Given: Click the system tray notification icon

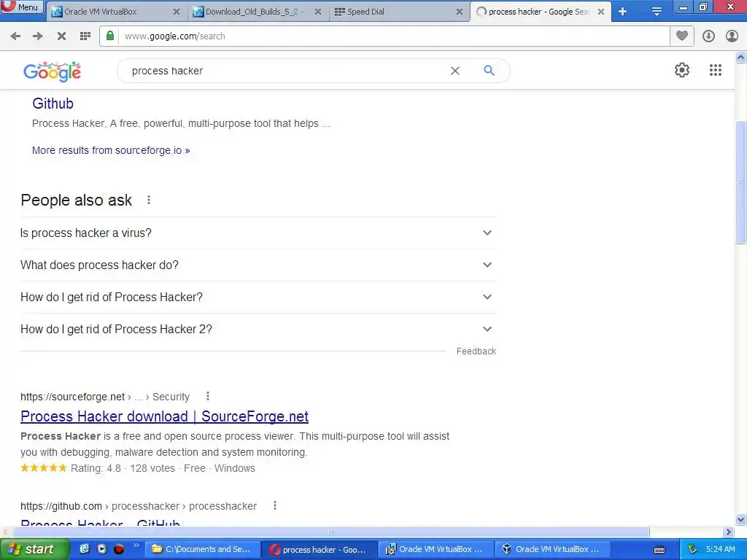Looking at the screenshot, I should tap(693, 550).
